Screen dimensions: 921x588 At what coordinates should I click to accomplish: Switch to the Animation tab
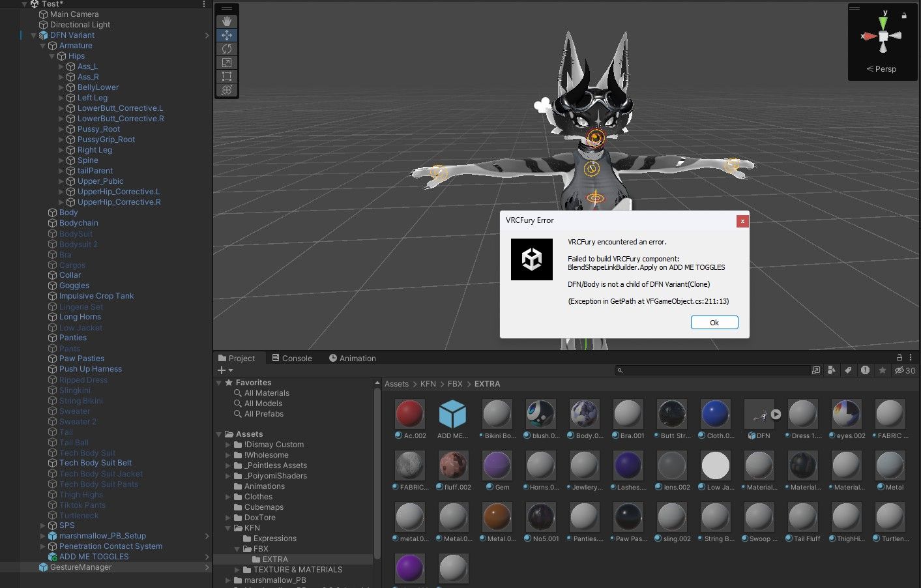pos(352,358)
